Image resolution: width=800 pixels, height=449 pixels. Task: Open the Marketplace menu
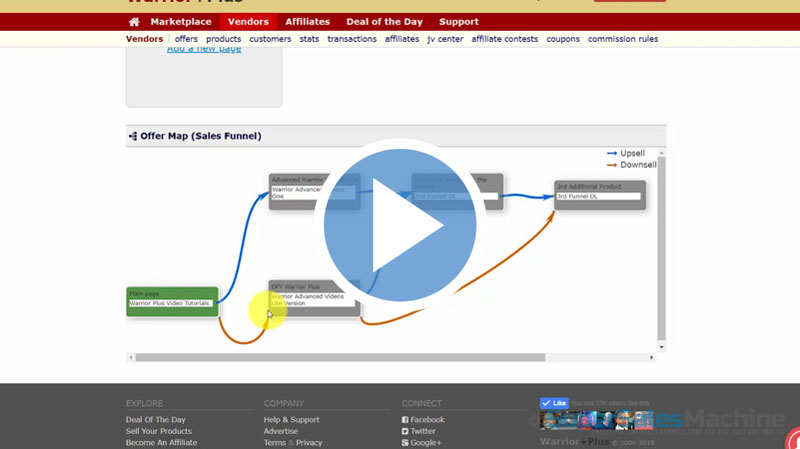[x=180, y=22]
